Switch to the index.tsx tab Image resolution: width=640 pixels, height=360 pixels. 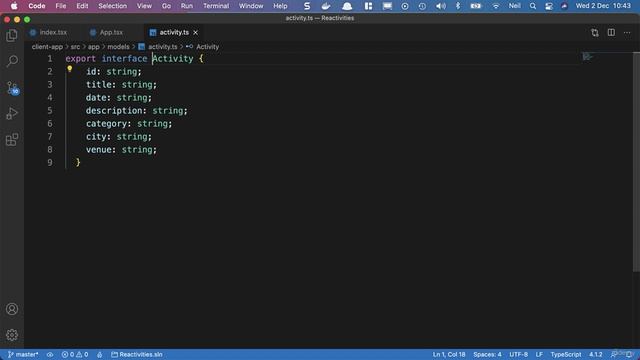point(49,33)
